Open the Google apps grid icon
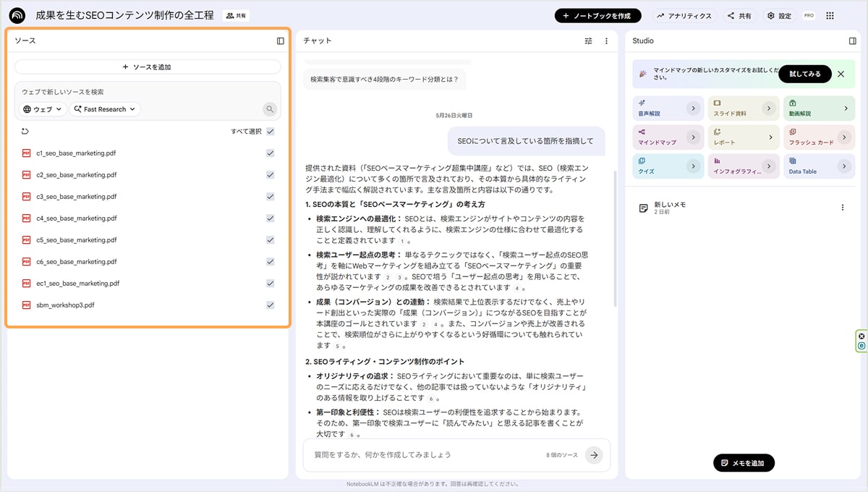The height and width of the screenshot is (492, 868). 830,15
